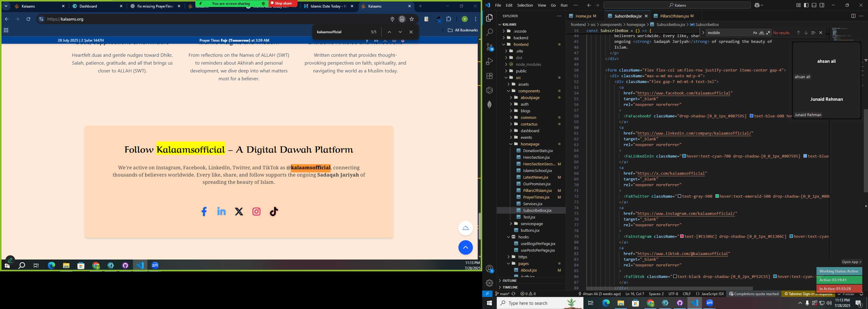Screen dimensions: 868x309
Task: Open All Bookmarks folder in Chrome
Action: (463, 30)
